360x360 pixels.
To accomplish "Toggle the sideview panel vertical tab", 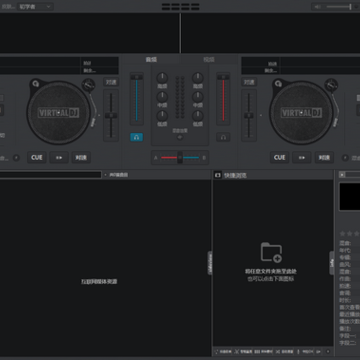I will tap(210, 263).
